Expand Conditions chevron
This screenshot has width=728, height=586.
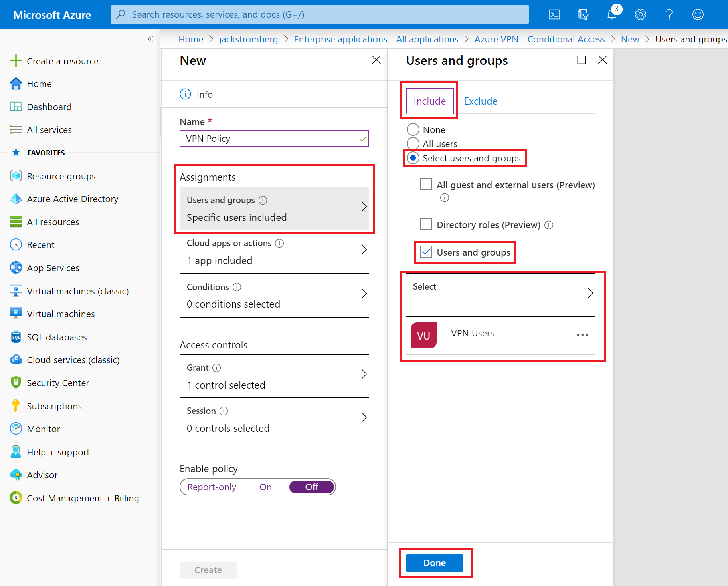[364, 294]
